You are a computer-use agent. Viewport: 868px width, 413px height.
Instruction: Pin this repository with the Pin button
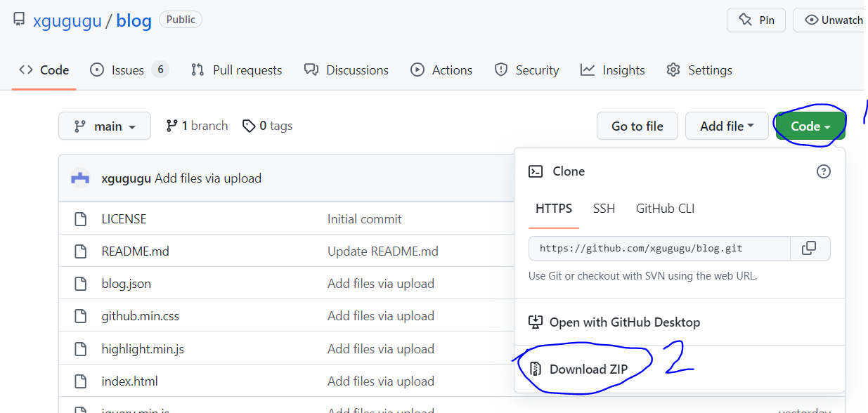756,20
